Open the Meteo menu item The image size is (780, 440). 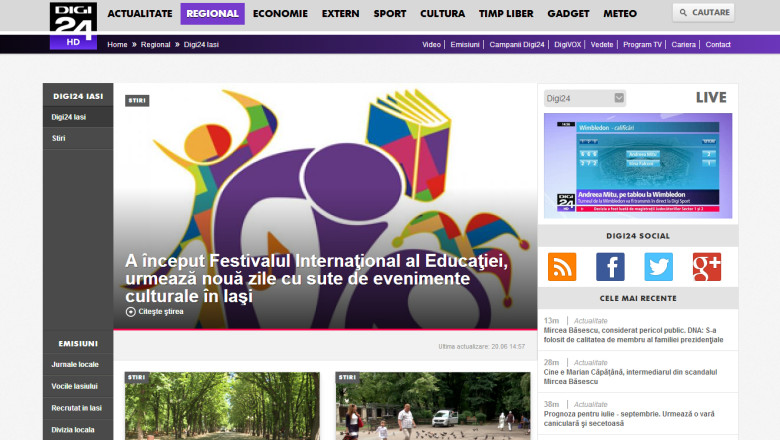click(620, 14)
